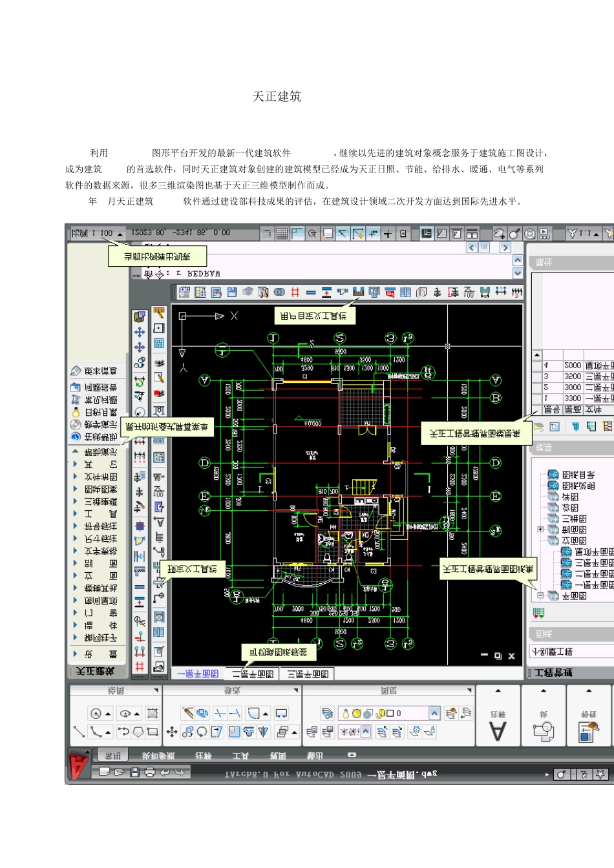
Task: Click the command line scroll up arrow
Action: point(518,260)
